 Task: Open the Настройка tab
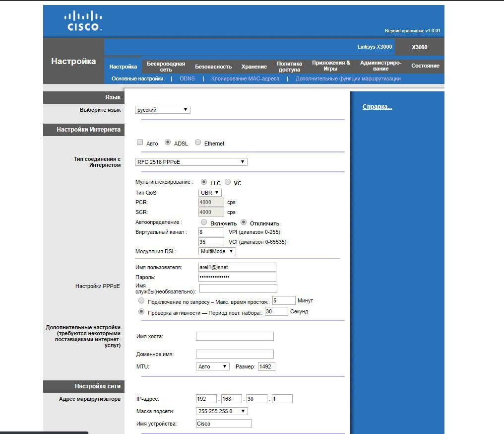pos(123,67)
